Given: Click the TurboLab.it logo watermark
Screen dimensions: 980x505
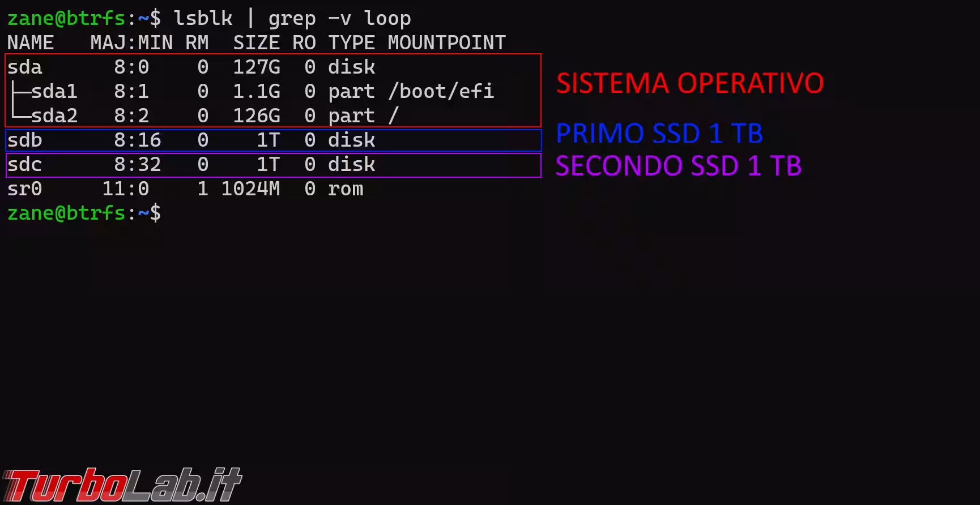Looking at the screenshot, I should 122,485.
